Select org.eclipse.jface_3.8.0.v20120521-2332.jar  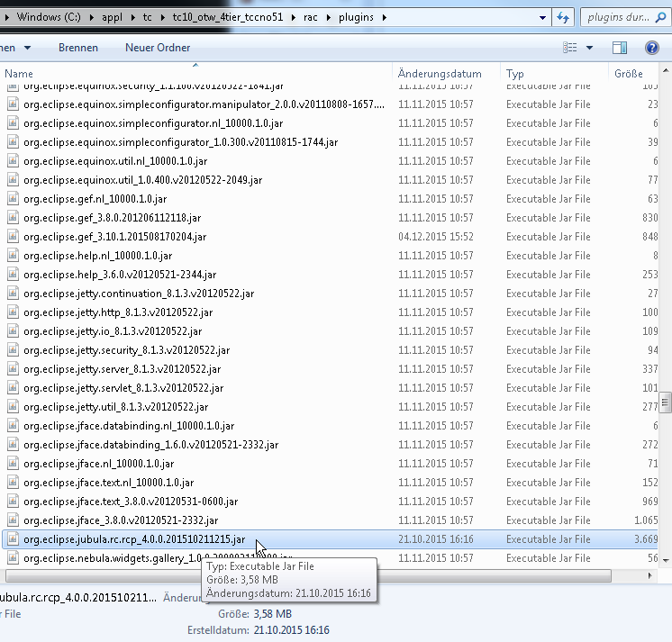click(121, 520)
